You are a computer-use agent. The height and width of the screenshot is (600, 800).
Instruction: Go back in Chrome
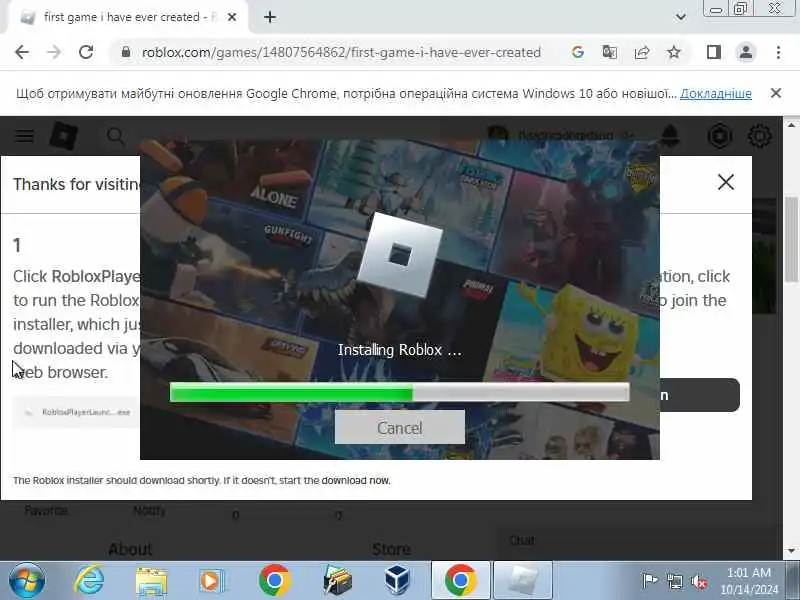22,52
